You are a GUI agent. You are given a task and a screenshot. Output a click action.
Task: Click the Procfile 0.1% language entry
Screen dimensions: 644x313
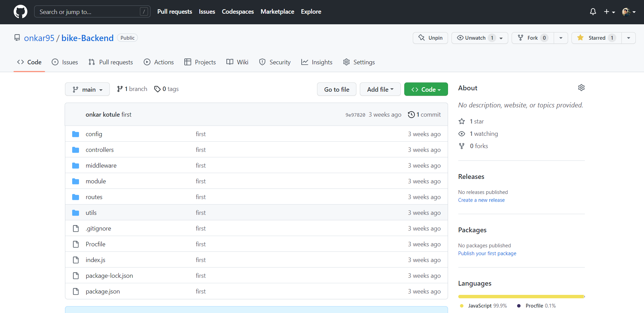click(536, 306)
